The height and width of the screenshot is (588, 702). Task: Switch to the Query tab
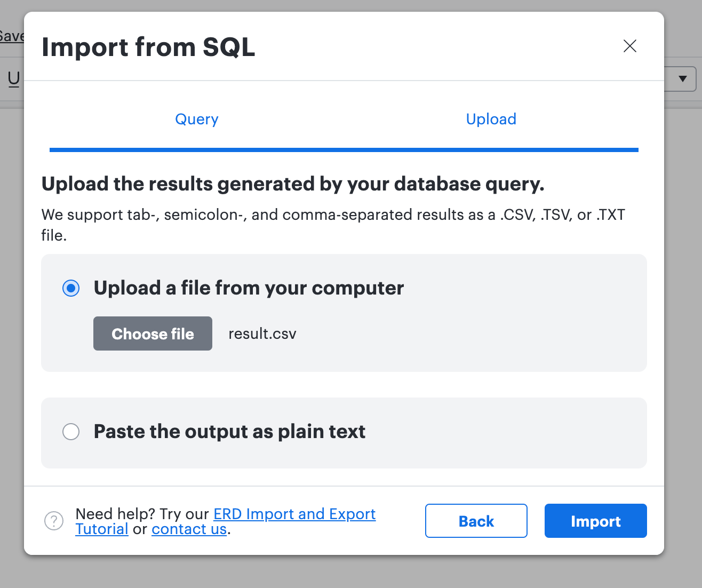click(x=196, y=119)
